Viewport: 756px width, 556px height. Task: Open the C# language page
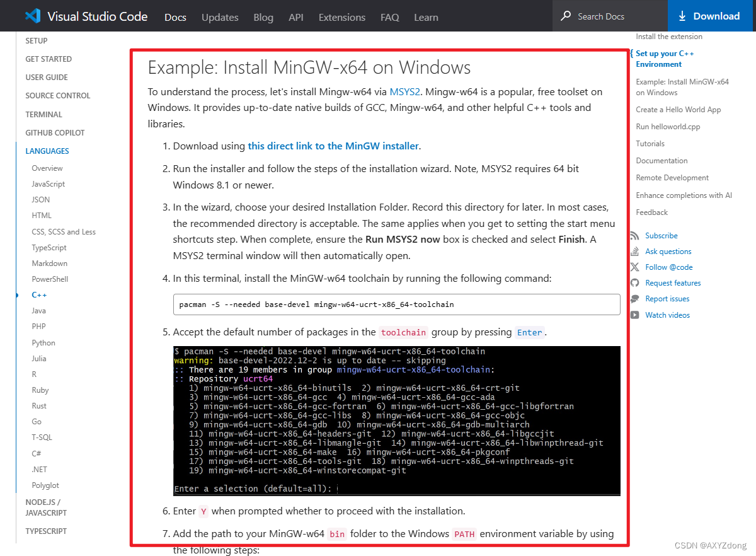click(37, 454)
